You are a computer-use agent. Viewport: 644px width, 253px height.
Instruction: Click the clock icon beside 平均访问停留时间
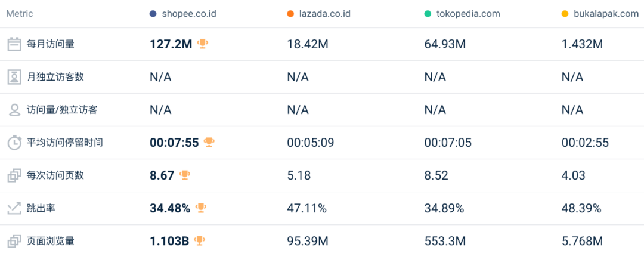(x=14, y=143)
